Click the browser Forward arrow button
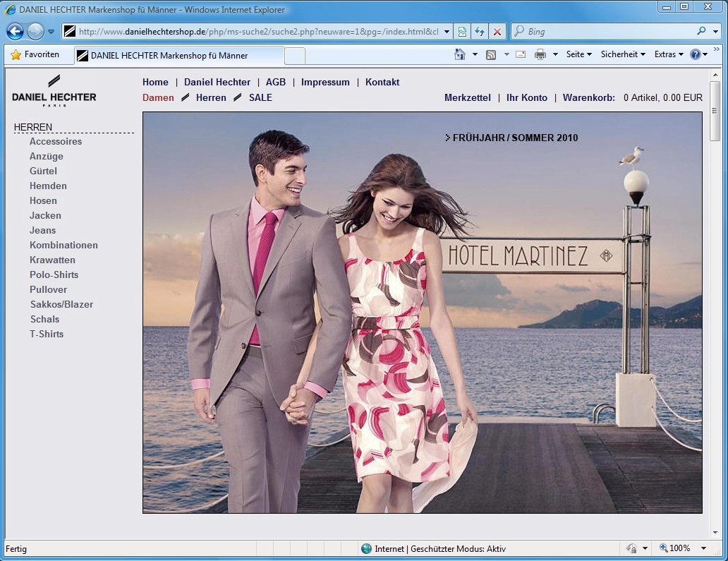728x561 pixels. coord(35,32)
